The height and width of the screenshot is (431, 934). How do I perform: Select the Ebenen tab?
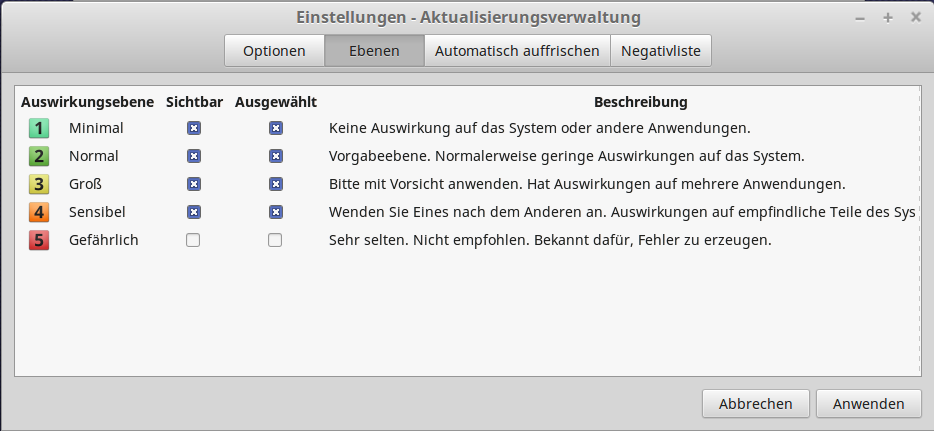[x=374, y=51]
